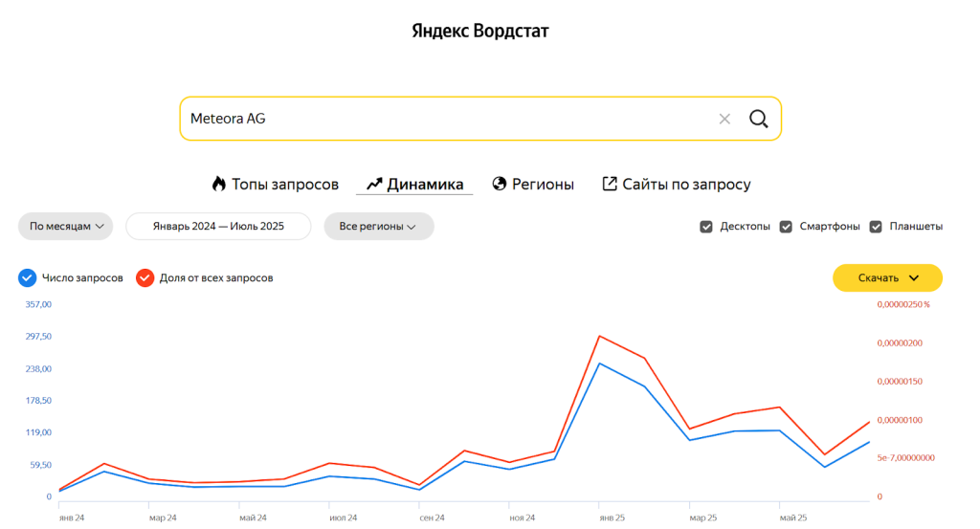
Task: Hide the blue Число запросов series
Action: tap(27, 277)
